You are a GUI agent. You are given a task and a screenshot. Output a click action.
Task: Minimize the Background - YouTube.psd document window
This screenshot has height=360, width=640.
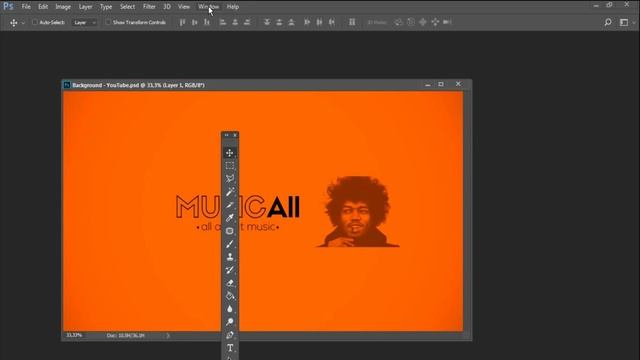tap(427, 84)
